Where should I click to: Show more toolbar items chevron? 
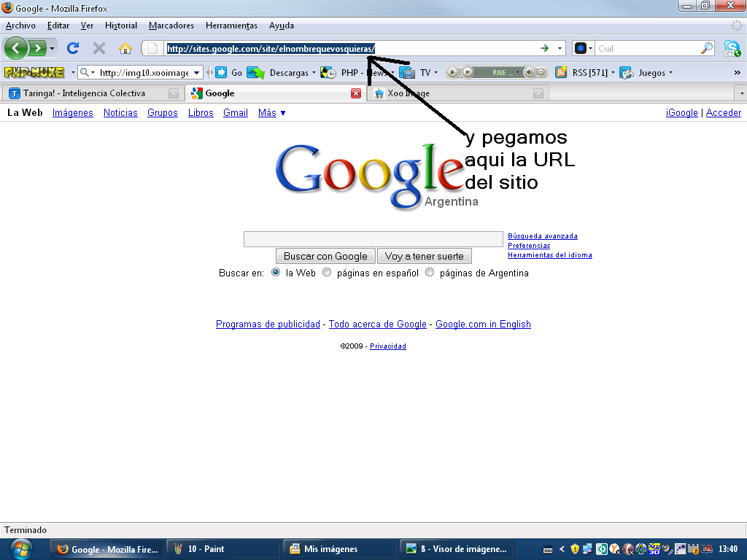pyautogui.click(x=737, y=72)
